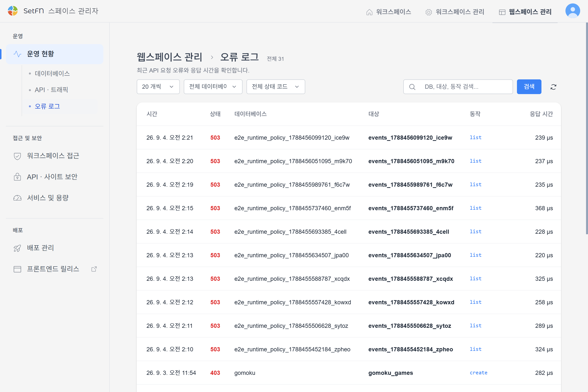Viewport: 588px width, 392px height.
Task: Open 배포 관리 in the sidebar
Action: [54, 248]
